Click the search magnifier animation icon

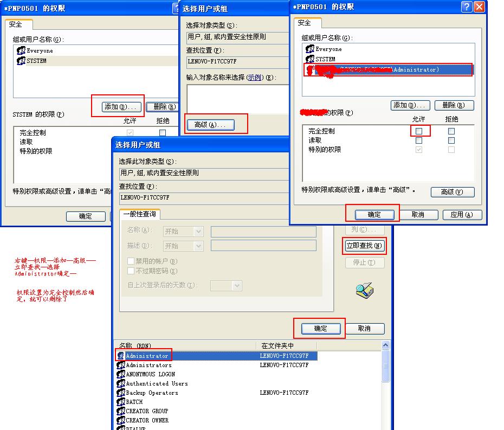[365, 291]
